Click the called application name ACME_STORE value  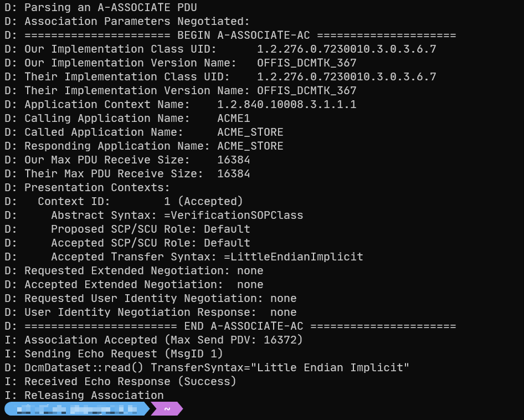[250, 132]
